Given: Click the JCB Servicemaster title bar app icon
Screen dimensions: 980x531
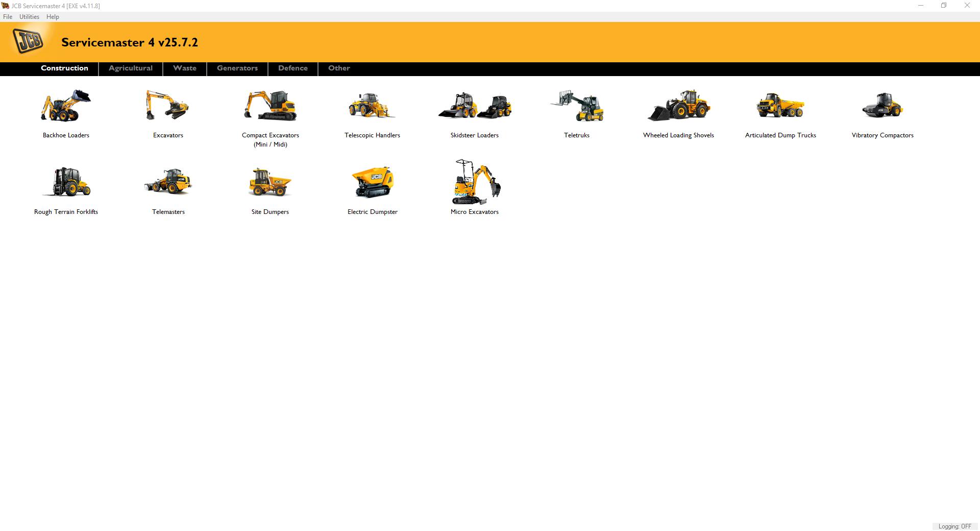Looking at the screenshot, I should 6,6.
